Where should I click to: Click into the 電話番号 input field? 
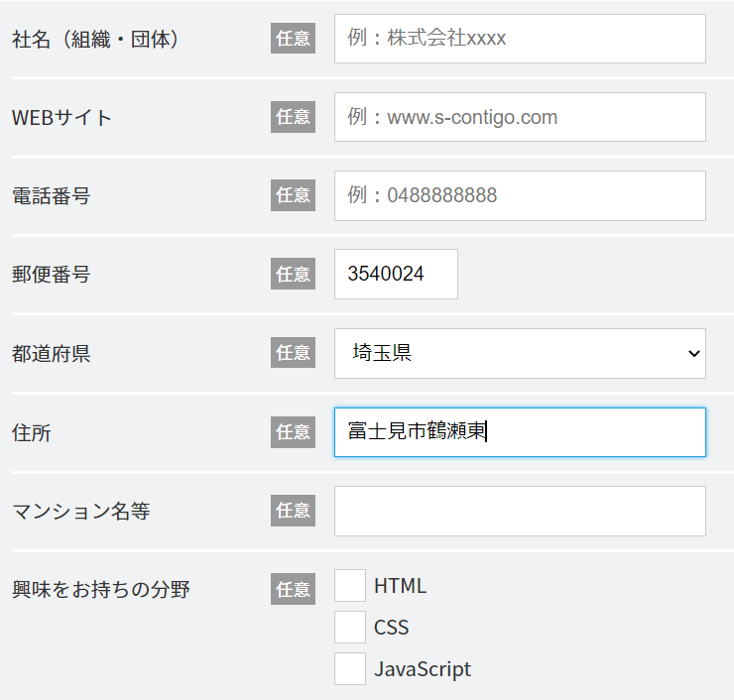click(520, 195)
